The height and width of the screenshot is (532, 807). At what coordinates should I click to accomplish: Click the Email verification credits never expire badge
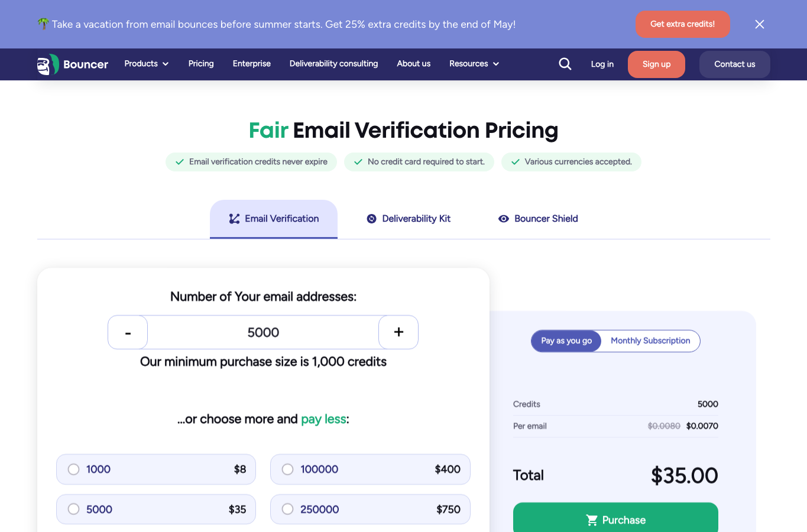(x=251, y=162)
